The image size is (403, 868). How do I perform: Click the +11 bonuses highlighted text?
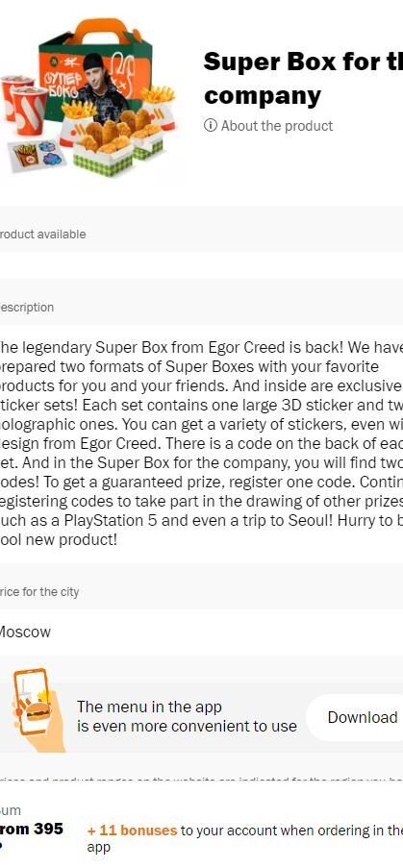coord(132,831)
